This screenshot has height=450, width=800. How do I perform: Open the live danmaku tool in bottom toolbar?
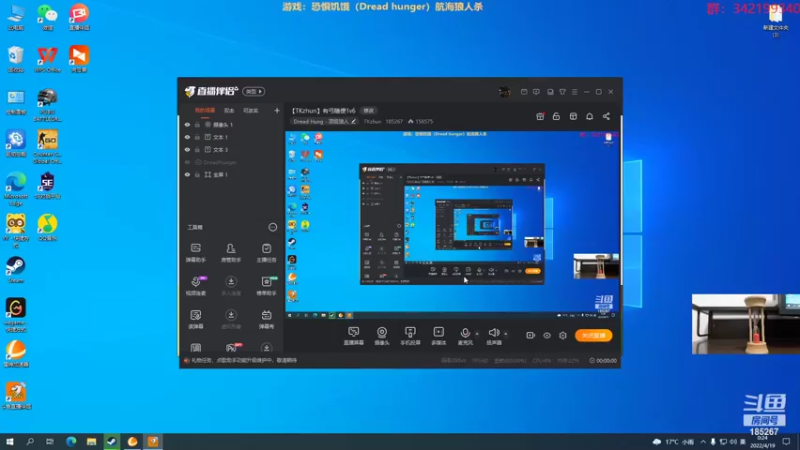point(354,336)
